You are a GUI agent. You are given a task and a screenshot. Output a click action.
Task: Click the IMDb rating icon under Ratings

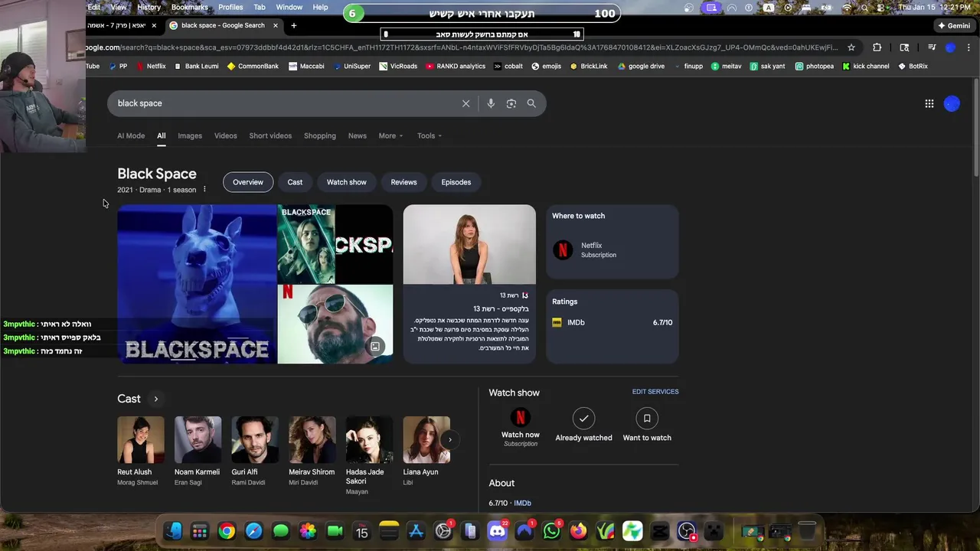(557, 323)
